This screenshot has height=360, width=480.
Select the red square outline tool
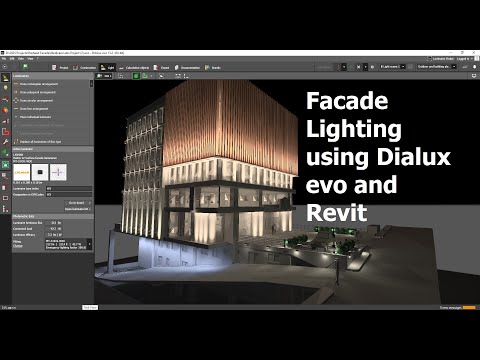(x=5, y=132)
